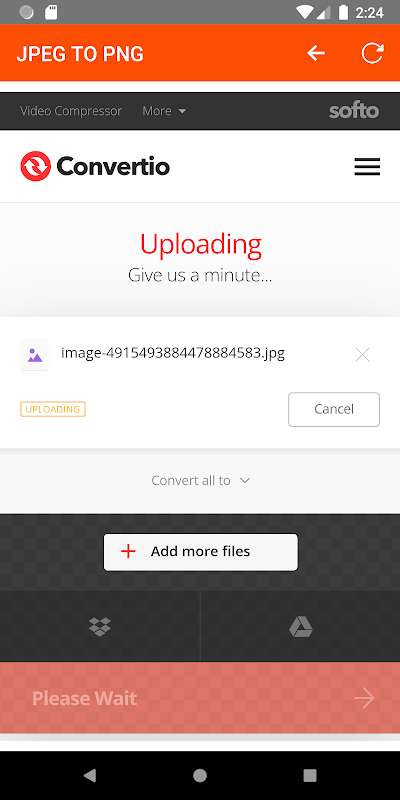Expand the More dropdown menu

tap(164, 111)
